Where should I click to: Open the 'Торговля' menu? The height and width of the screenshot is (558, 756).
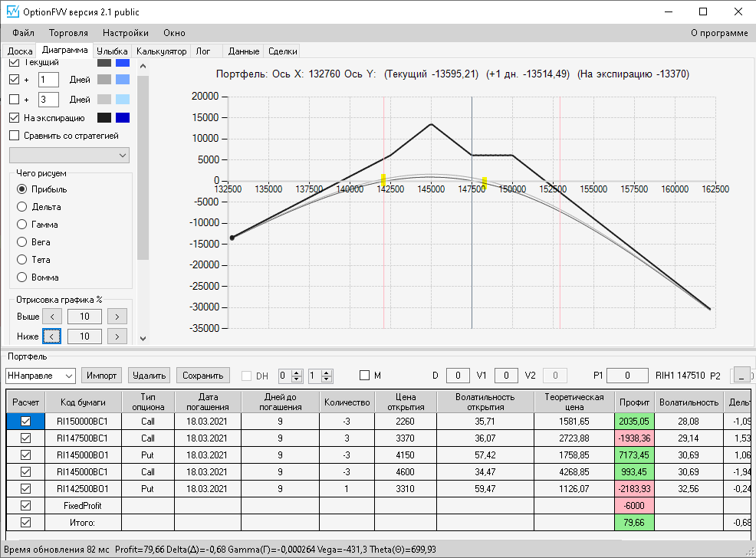(x=68, y=33)
